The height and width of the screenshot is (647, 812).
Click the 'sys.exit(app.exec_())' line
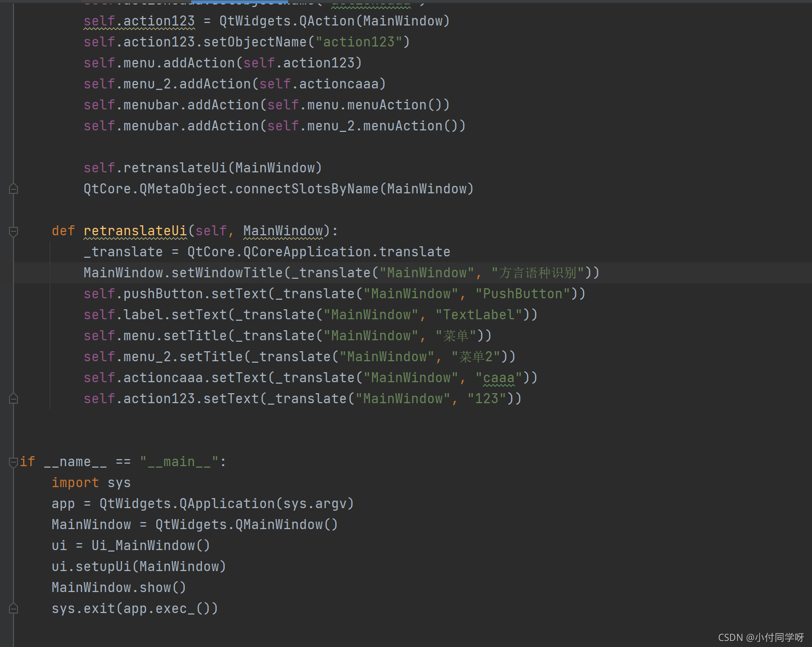pyautogui.click(x=135, y=609)
